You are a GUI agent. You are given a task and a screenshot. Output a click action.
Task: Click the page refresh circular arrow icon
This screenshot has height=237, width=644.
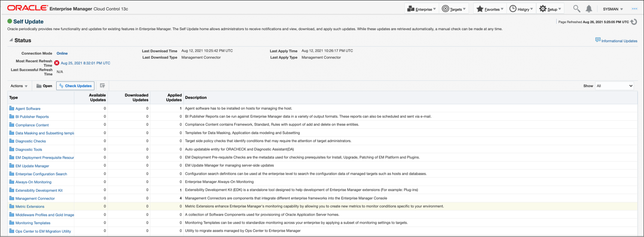click(634, 22)
